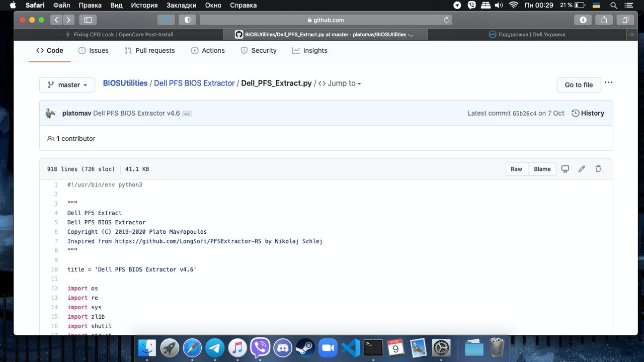
Task: Switch to Fixing CFG Lock browser tab
Action: (x=119, y=34)
